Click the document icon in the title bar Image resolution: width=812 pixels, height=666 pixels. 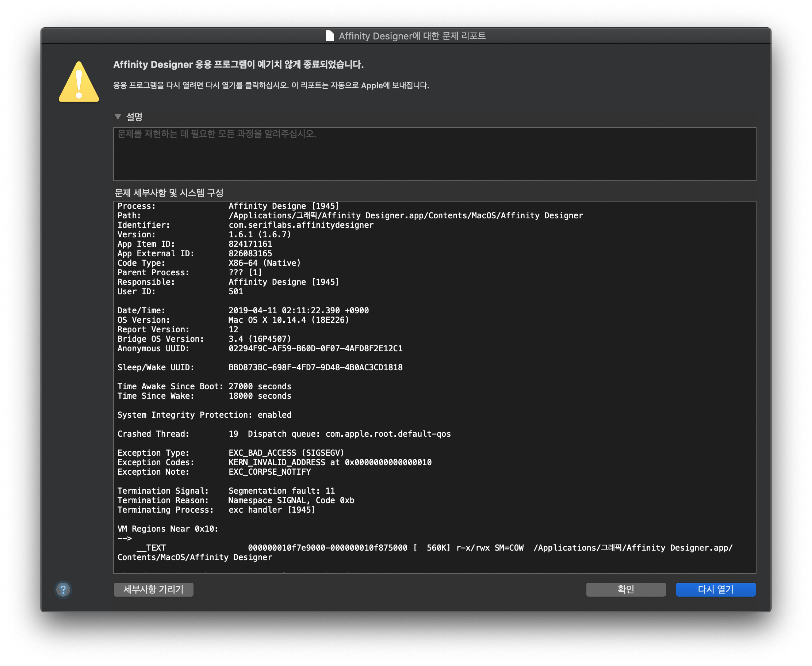pos(330,36)
